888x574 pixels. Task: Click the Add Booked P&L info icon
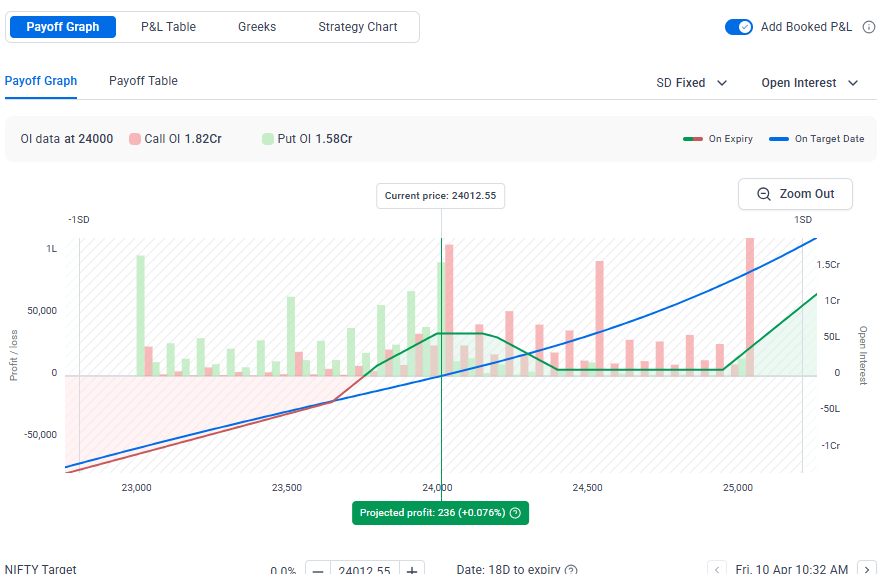(869, 27)
